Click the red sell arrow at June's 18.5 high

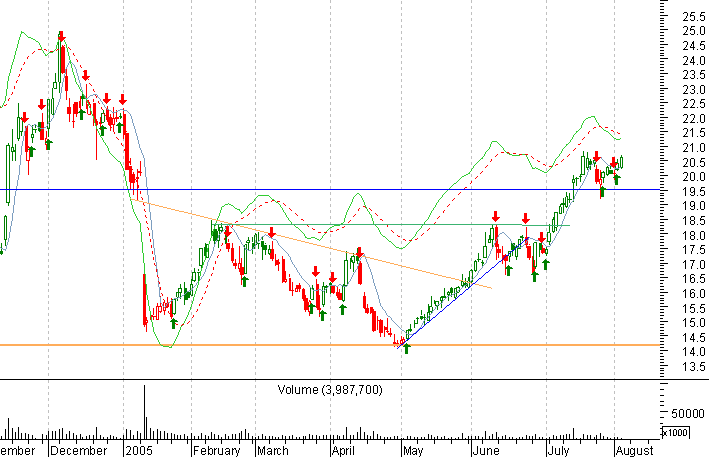click(496, 217)
